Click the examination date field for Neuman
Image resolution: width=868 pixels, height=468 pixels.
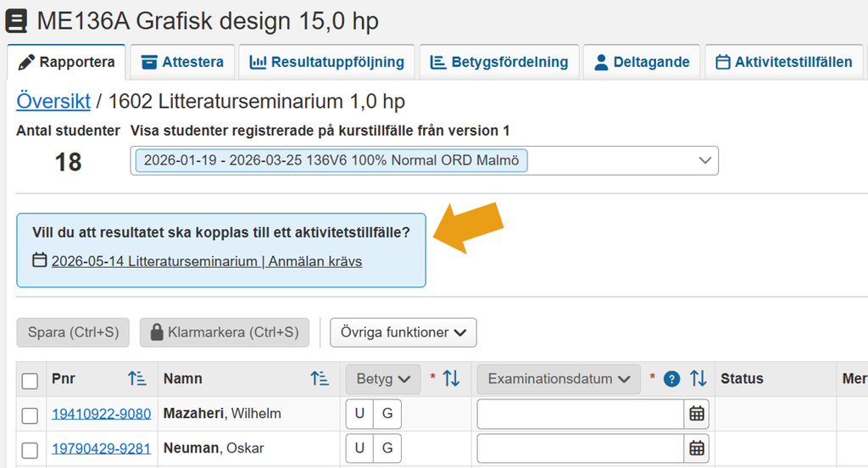click(x=580, y=448)
